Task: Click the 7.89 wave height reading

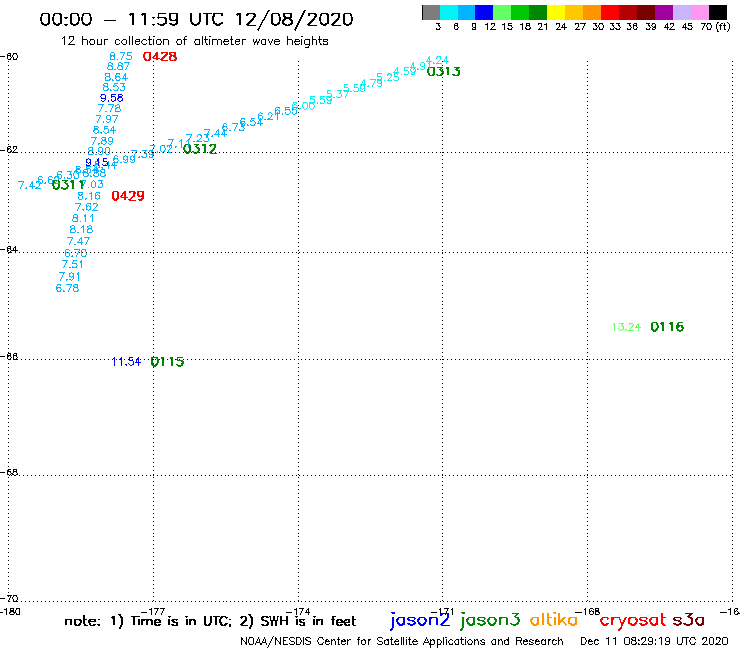Action: [x=102, y=141]
